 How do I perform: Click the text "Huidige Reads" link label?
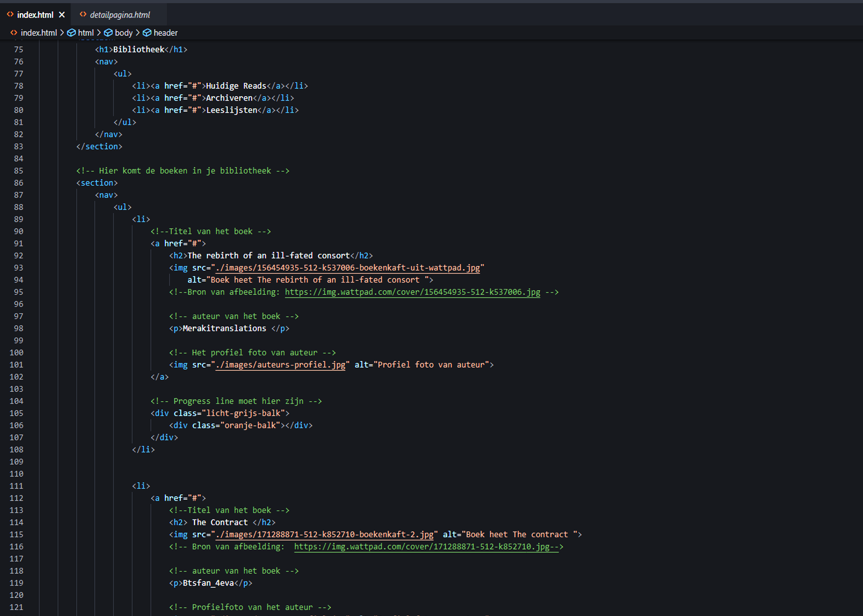[x=236, y=86]
